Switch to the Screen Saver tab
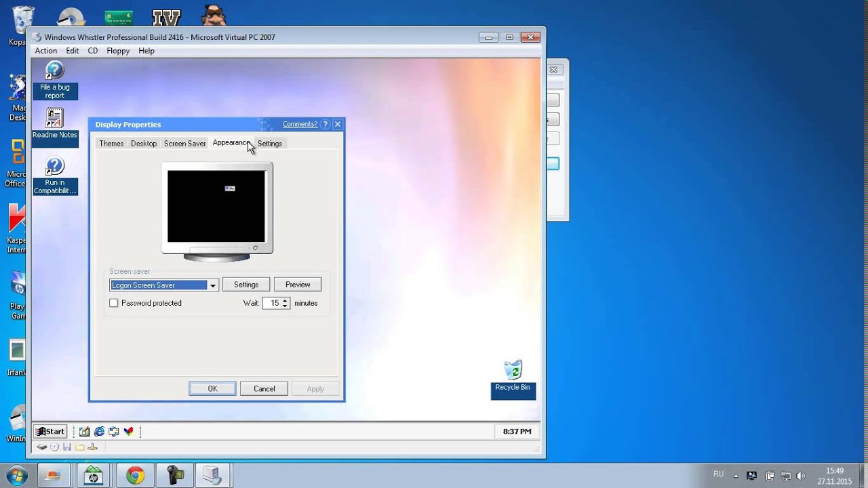Image resolution: width=868 pixels, height=488 pixels. click(185, 144)
